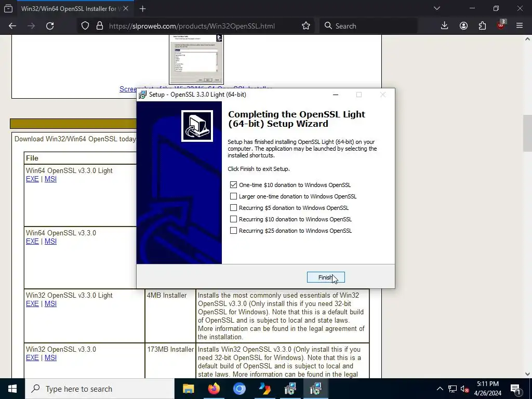This screenshot has width=532, height=399.
Task: Download Win32 OpenSSL v3.3.0 EXE link
Action: click(32, 358)
